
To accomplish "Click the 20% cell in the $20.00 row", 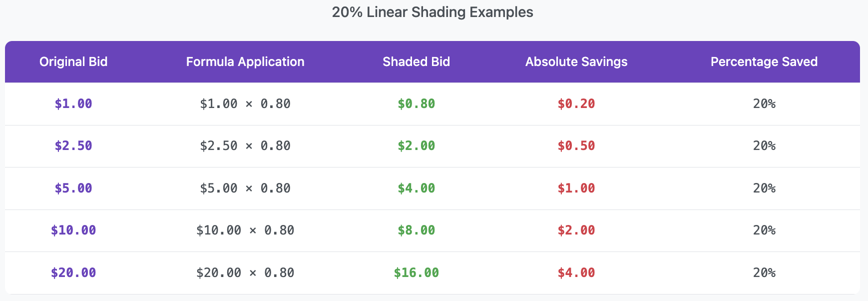I will click(764, 272).
